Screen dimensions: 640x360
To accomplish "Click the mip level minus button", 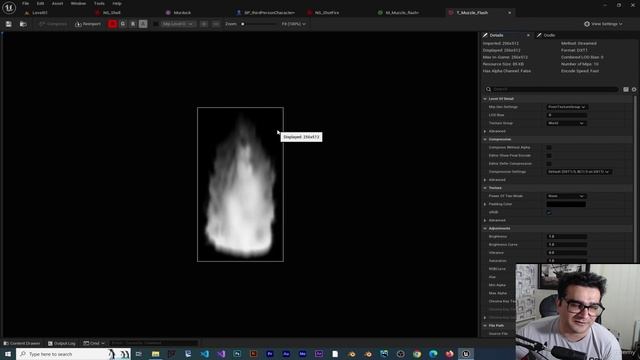I will 216,24.
